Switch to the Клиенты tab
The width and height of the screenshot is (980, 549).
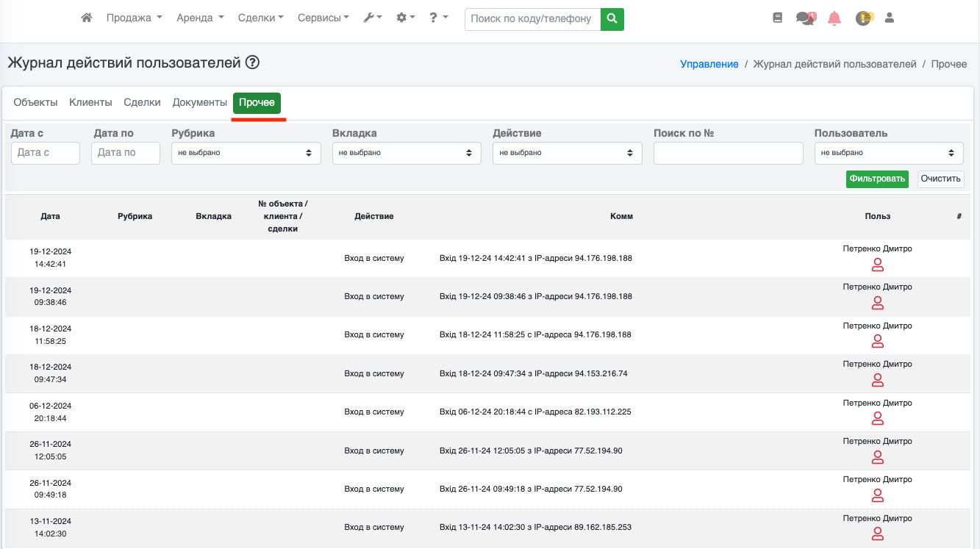(90, 103)
